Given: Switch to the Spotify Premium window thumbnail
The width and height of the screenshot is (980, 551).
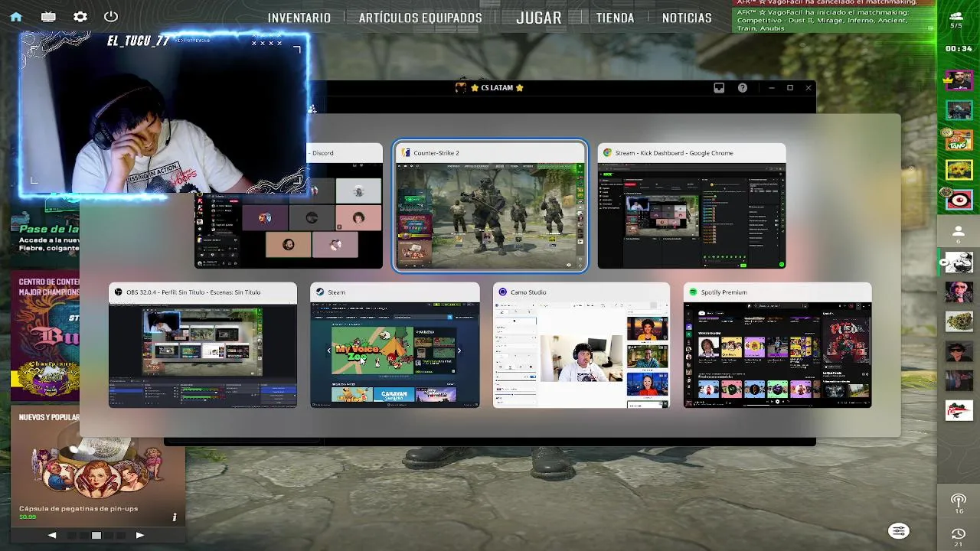Looking at the screenshot, I should point(777,345).
